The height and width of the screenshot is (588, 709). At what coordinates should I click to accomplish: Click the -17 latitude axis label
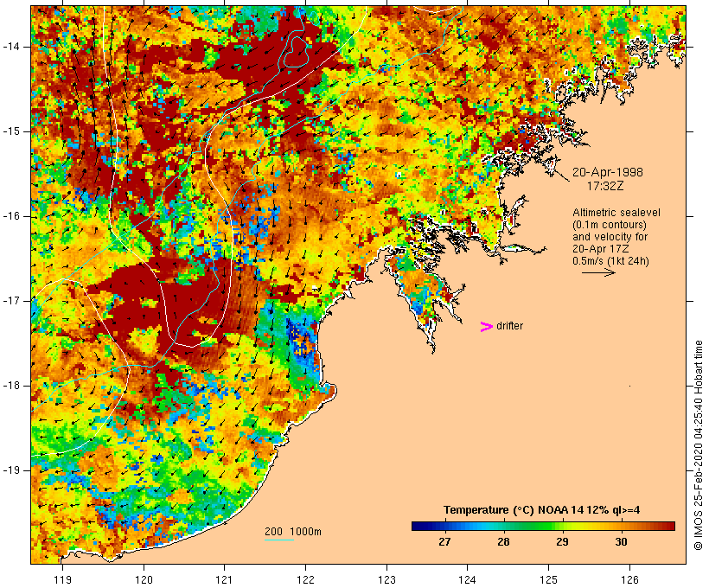pos(11,301)
